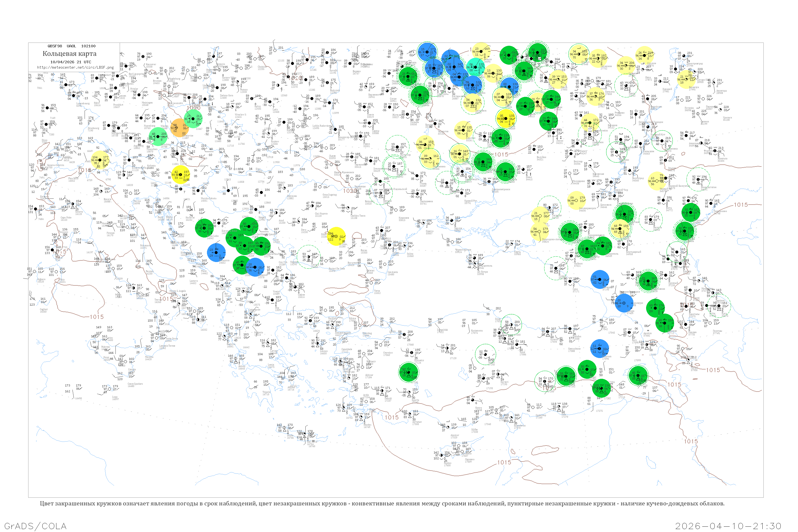Screen dimensions: 798x532
Task: Open the meteocenter.net LBSF.png URL
Action: pos(75,67)
